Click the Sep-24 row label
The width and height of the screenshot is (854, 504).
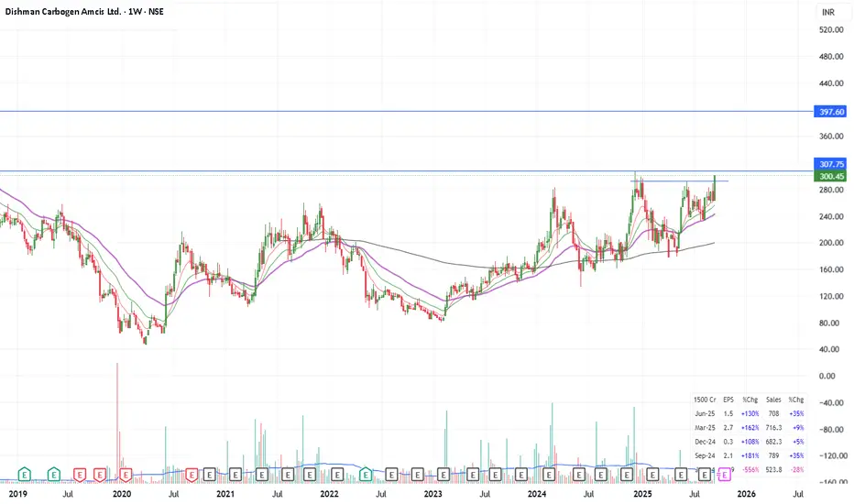(x=705, y=456)
